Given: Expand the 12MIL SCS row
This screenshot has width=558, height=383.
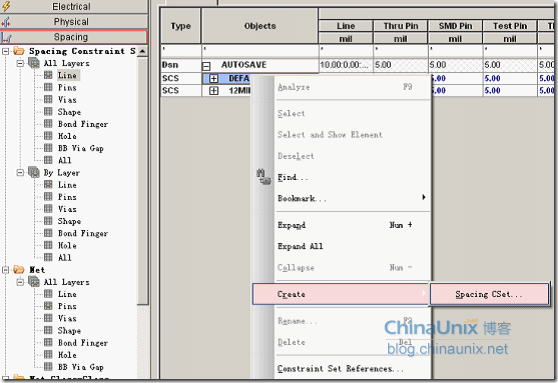Looking at the screenshot, I should click(x=214, y=90).
